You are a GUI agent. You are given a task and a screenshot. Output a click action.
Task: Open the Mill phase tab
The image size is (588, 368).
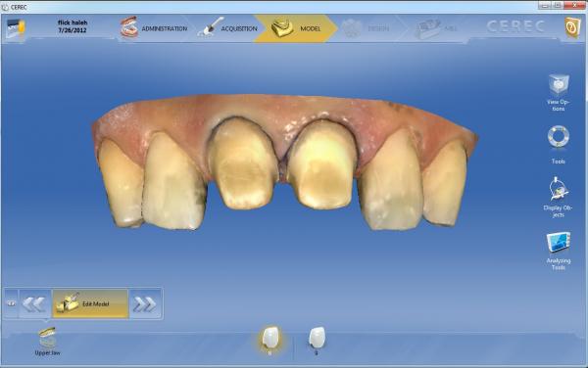(436, 28)
